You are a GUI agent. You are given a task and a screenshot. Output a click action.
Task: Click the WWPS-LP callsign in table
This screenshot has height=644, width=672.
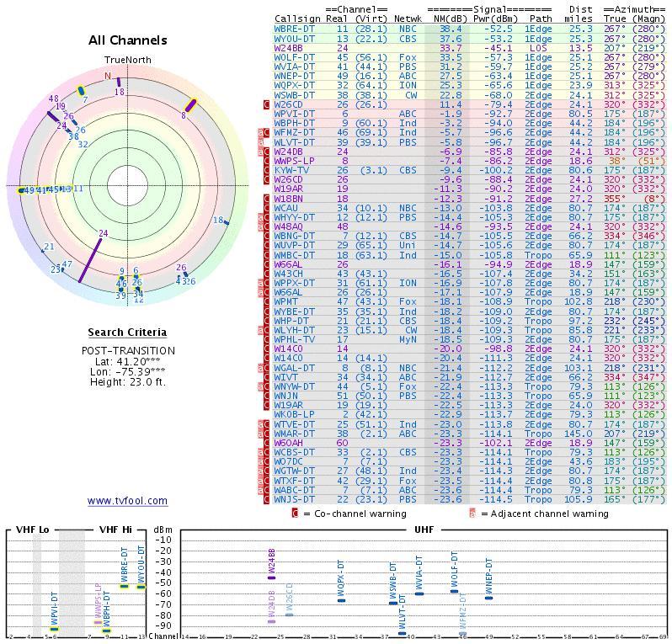295,161
